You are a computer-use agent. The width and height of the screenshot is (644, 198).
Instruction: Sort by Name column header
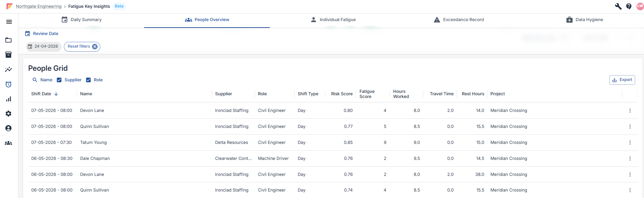coord(86,94)
